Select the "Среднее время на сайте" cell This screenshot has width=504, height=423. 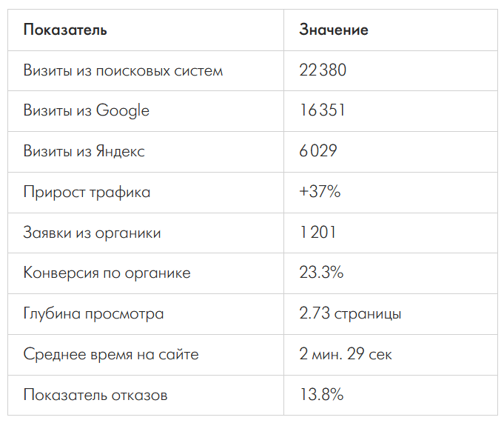click(x=111, y=355)
